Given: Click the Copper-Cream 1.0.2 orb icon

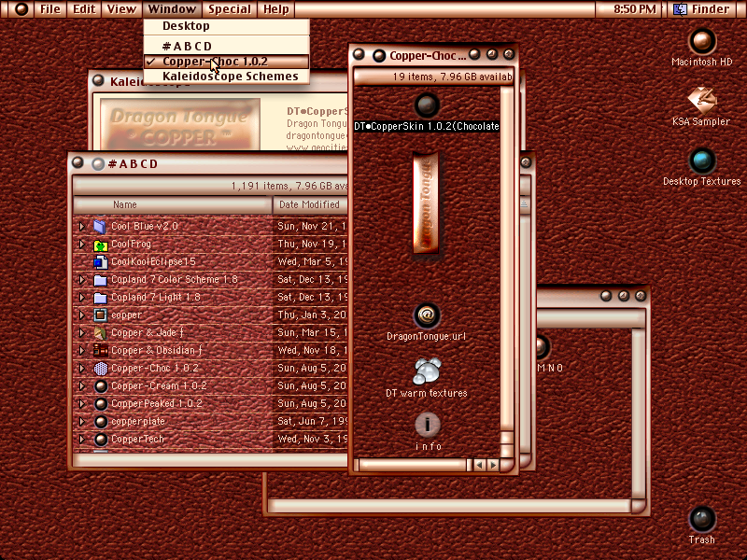Looking at the screenshot, I should 100,386.
